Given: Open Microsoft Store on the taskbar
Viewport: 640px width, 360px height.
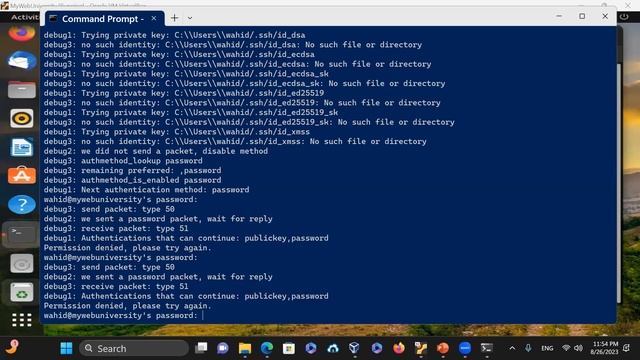Looking at the screenshot, I should pos(289,349).
